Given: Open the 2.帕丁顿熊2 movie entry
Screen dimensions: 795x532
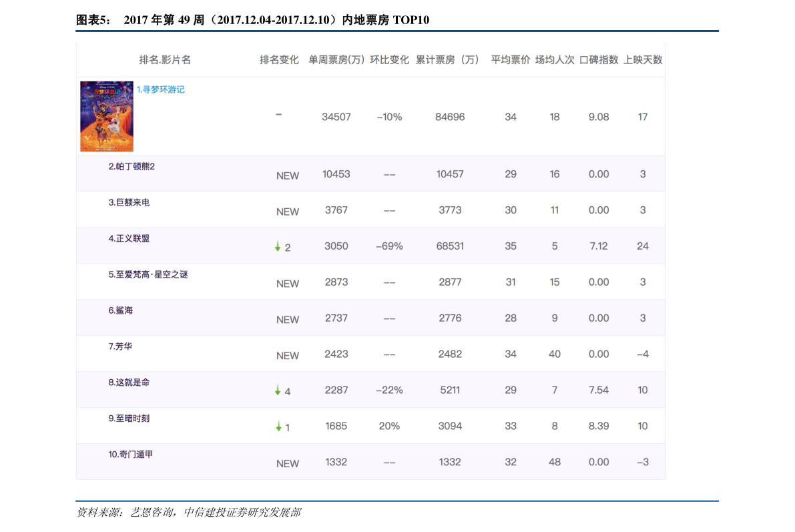Looking at the screenshot, I should [131, 166].
